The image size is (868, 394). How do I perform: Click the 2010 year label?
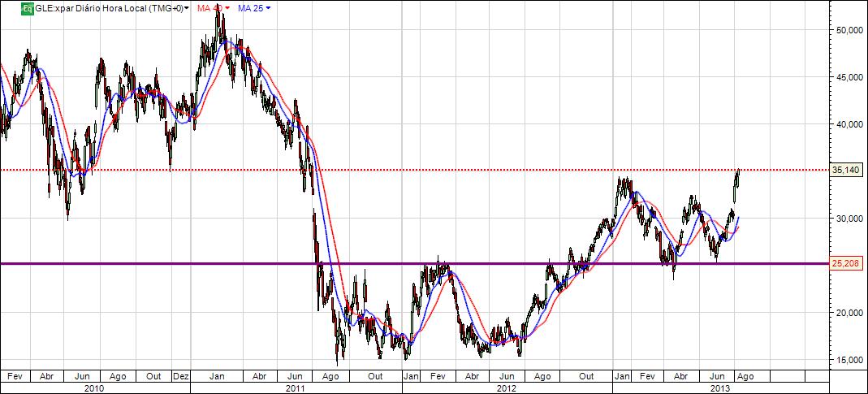[96, 388]
